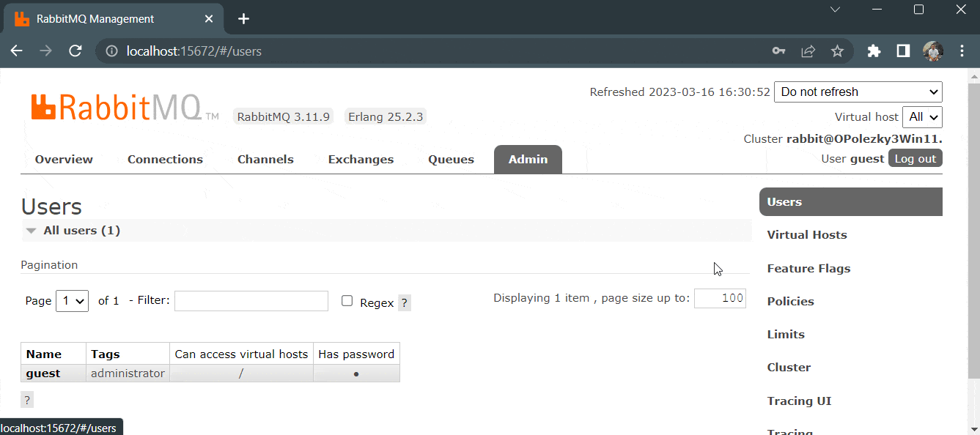Switch to the Exchanges tab

pos(361,159)
